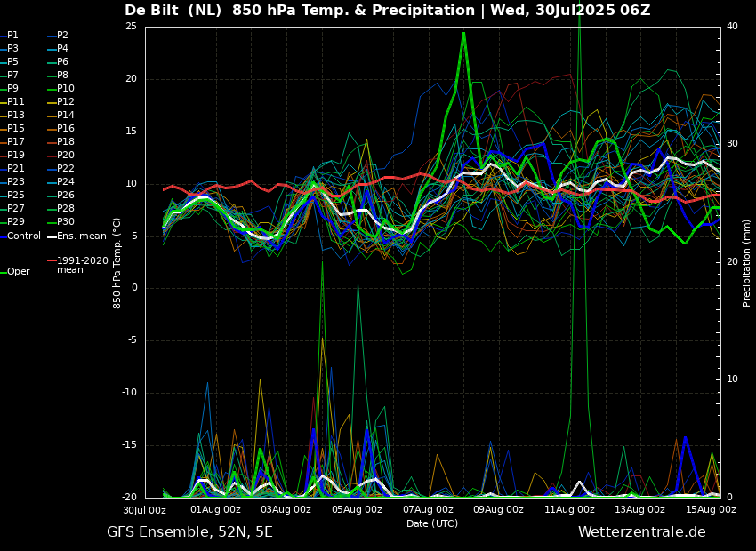Click the -10 temperature axis tick label
This screenshot has width=756, height=551.
tap(129, 393)
